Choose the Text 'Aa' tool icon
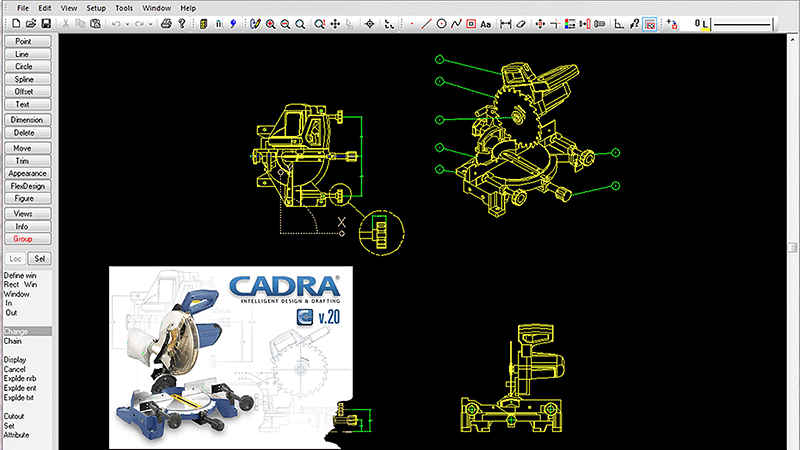This screenshot has width=800, height=450. [485, 22]
